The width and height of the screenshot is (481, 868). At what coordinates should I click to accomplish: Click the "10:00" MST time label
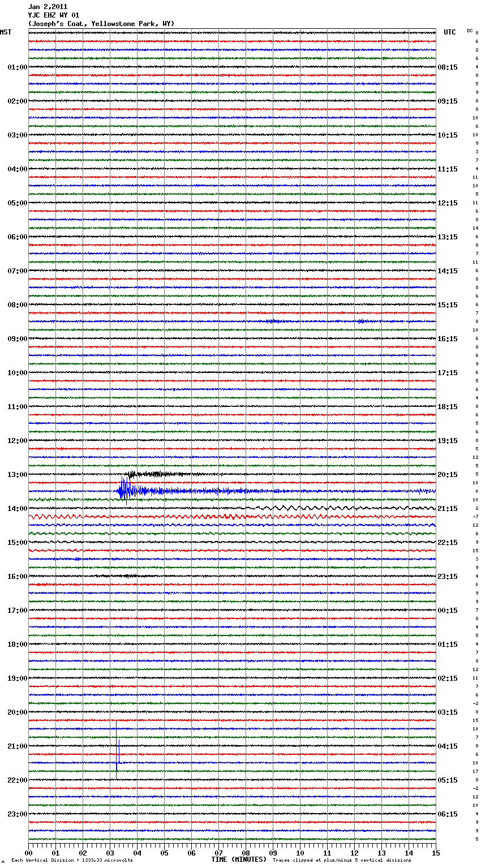(x=18, y=373)
